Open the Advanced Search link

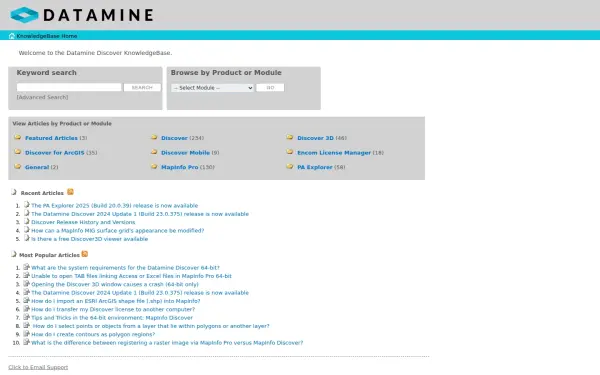[x=42, y=97]
